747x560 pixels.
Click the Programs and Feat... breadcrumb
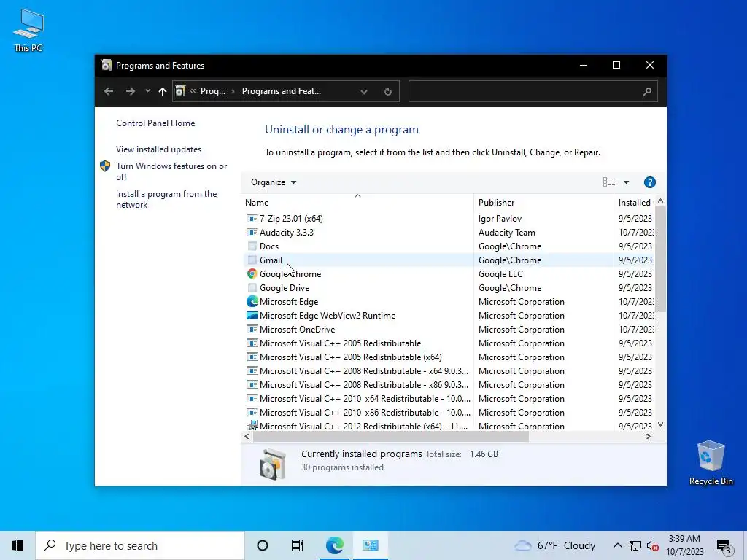pos(282,91)
